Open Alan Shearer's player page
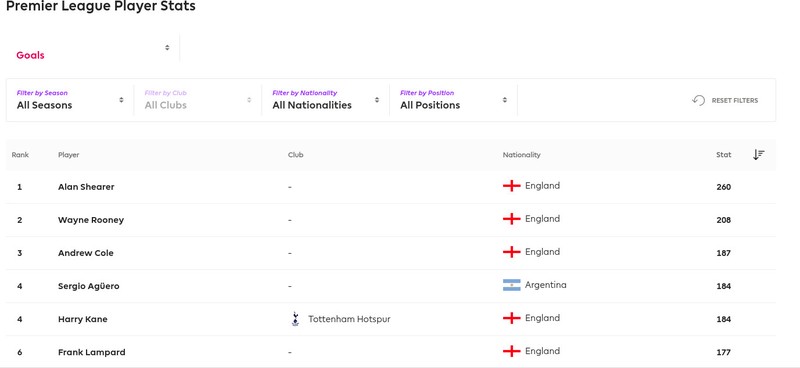 [86, 187]
